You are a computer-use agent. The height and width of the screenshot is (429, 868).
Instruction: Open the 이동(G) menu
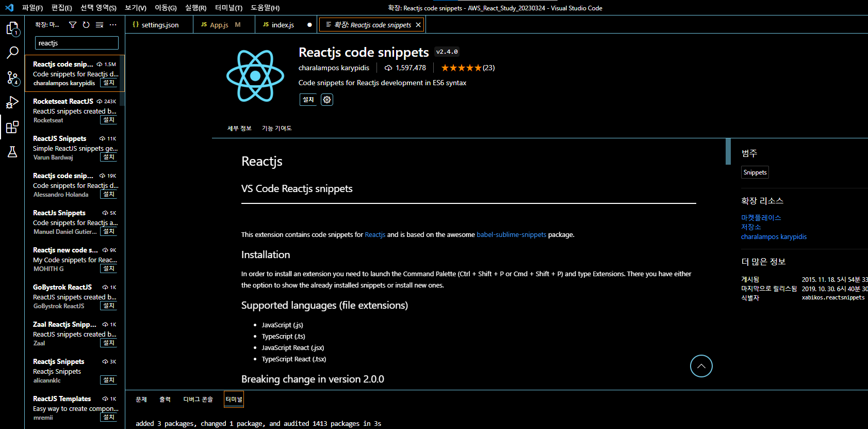tap(166, 8)
